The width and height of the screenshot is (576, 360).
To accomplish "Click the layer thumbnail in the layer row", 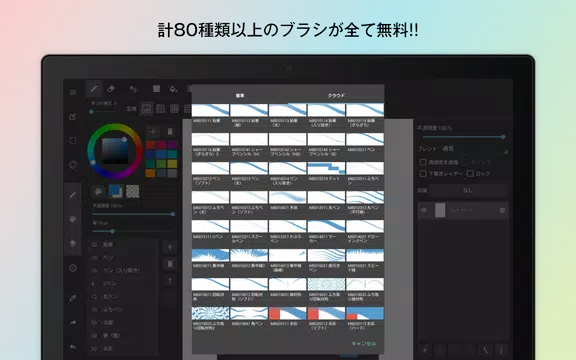I will [440, 210].
